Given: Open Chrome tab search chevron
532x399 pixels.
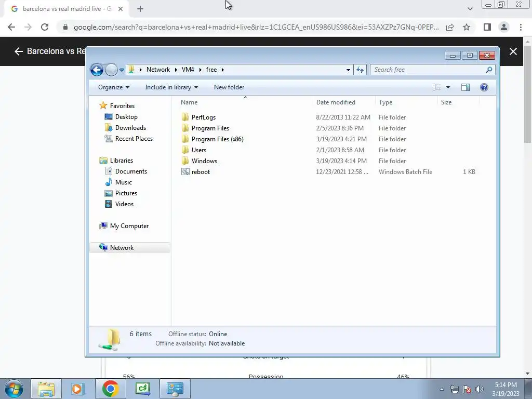Looking at the screenshot, I should (470, 9).
